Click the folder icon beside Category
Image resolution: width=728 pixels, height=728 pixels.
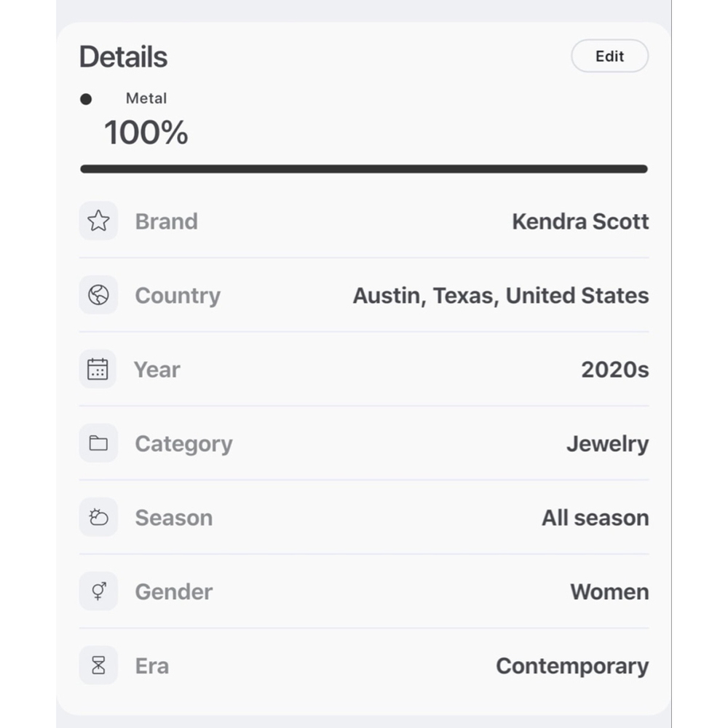[x=98, y=443]
